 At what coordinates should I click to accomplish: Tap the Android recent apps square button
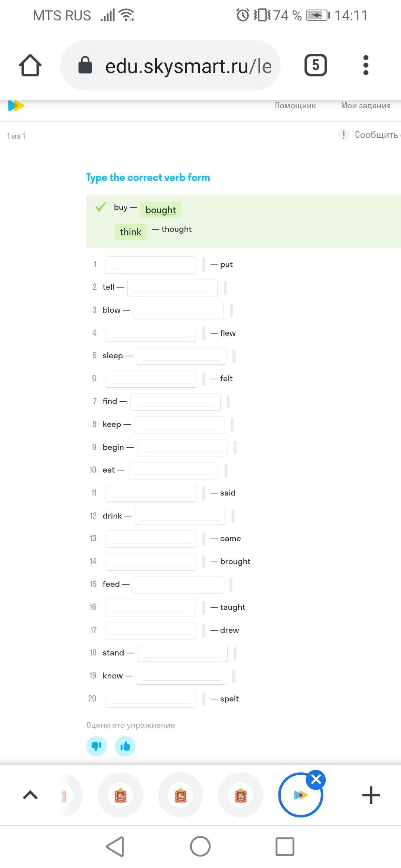(285, 846)
